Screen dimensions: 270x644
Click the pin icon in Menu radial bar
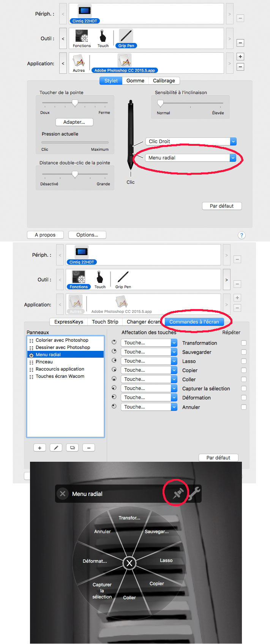point(177,493)
